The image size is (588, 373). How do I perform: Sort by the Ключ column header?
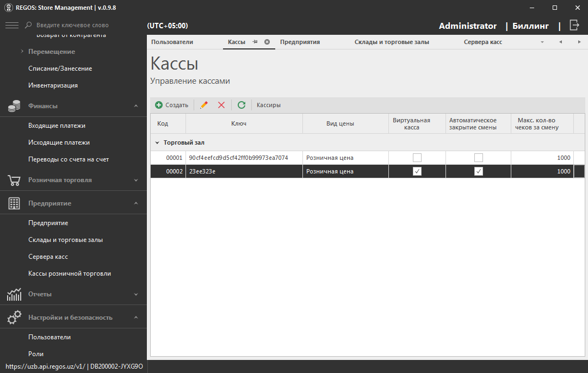244,124
